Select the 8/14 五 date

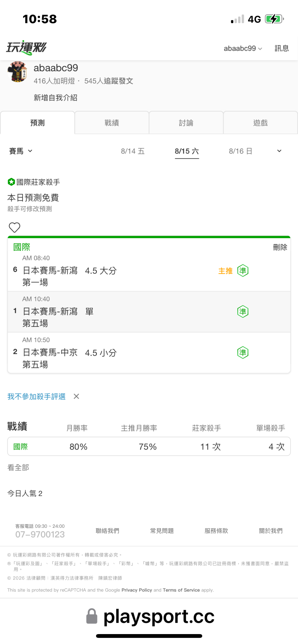click(133, 151)
